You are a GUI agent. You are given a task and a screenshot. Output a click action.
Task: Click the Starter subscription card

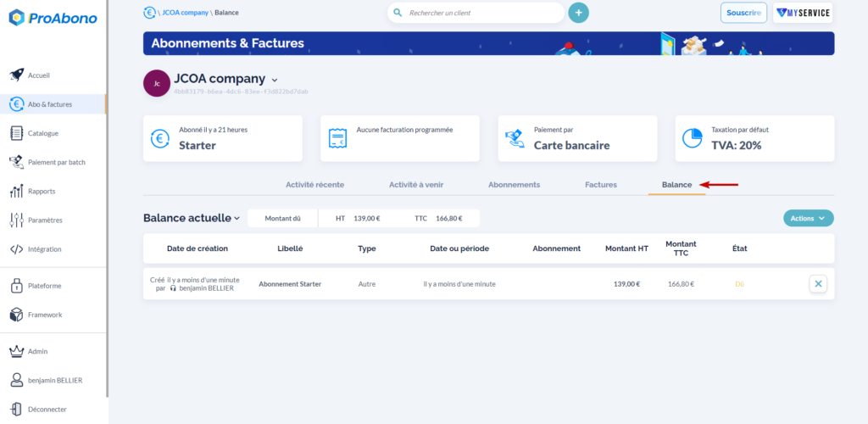point(223,138)
